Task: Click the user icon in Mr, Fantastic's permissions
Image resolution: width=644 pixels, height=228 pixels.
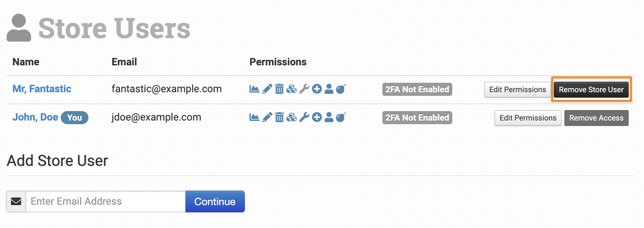Action: [329, 89]
